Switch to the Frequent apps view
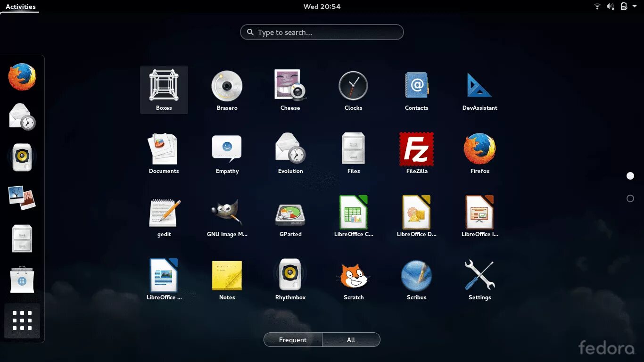 [x=293, y=340]
